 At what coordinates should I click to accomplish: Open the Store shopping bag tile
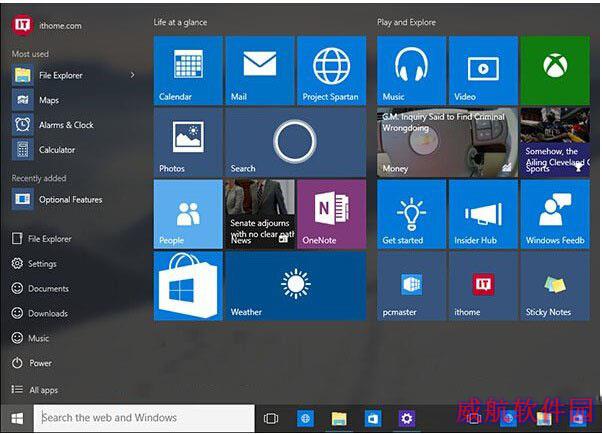[188, 286]
